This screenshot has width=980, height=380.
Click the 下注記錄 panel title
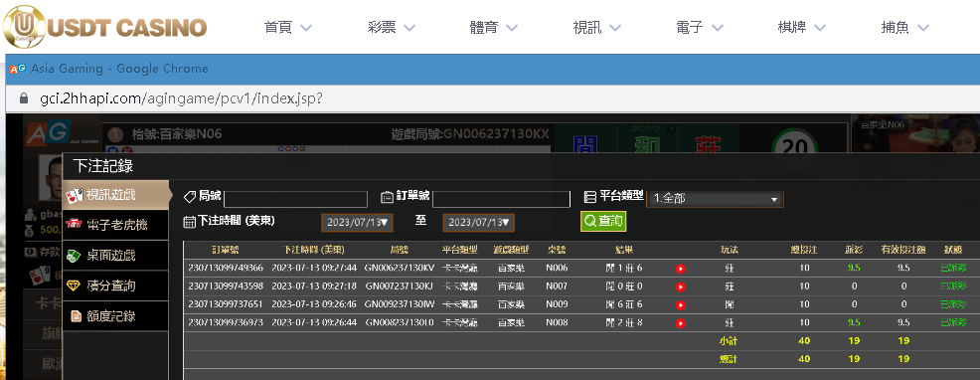[x=103, y=166]
